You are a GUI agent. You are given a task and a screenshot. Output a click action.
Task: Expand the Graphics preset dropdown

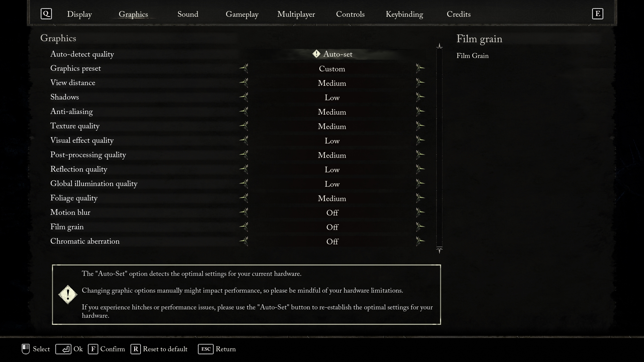point(332,68)
